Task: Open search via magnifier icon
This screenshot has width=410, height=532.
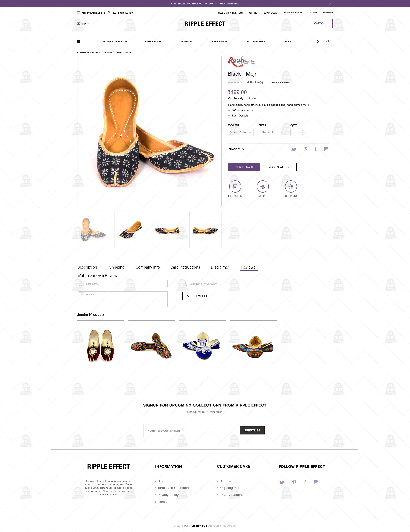Action: [328, 41]
